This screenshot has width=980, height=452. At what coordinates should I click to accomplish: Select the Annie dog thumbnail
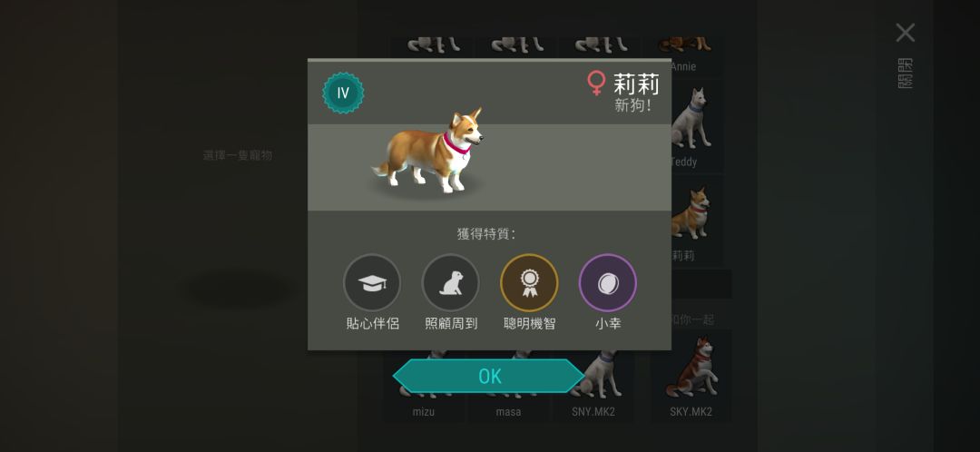click(690, 54)
